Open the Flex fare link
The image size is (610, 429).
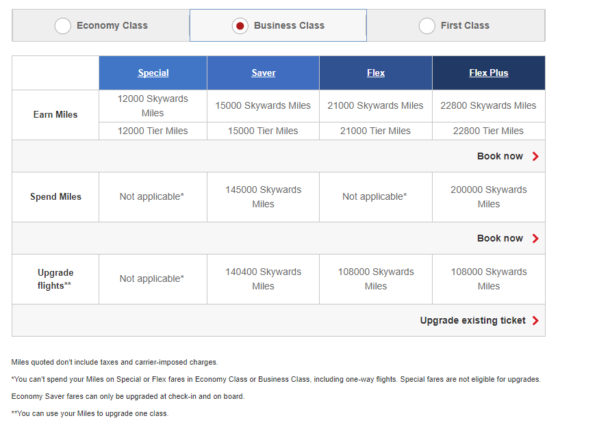pyautogui.click(x=376, y=73)
